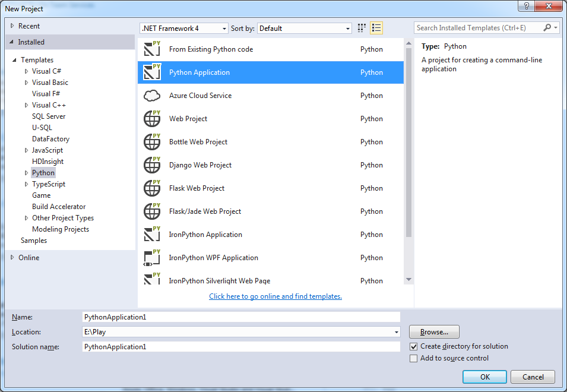
Task: Click the search magnifier icon
Action: click(x=547, y=27)
